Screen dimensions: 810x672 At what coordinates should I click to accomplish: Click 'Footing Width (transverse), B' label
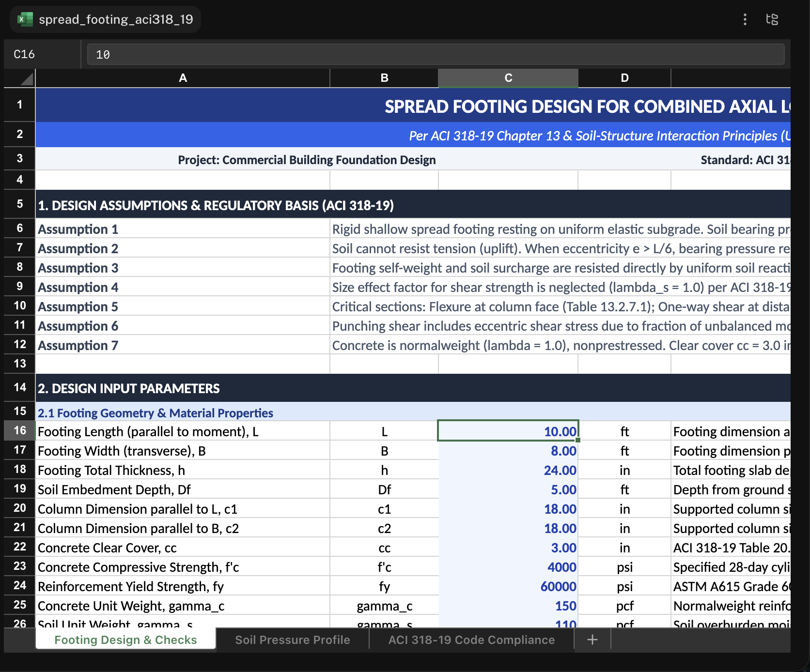pos(183,451)
